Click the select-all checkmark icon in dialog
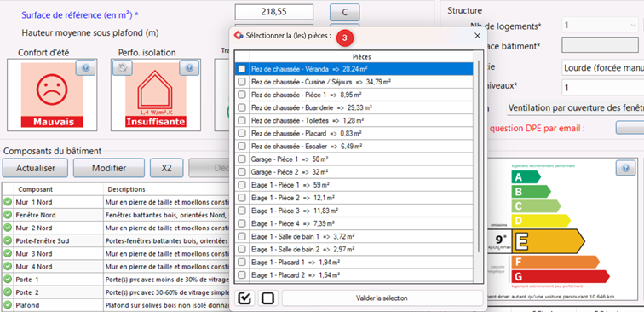 click(245, 298)
